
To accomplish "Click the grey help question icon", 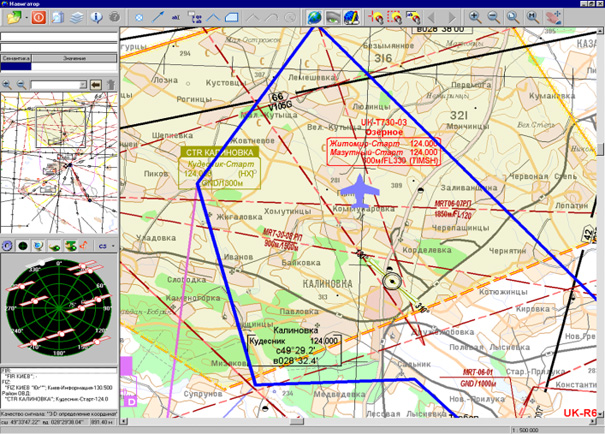I will pos(115,17).
